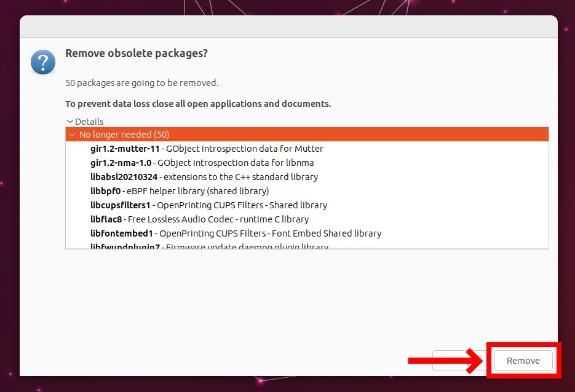Select the 'No longer needed (50)' header row
575x392 pixels.
pos(307,135)
